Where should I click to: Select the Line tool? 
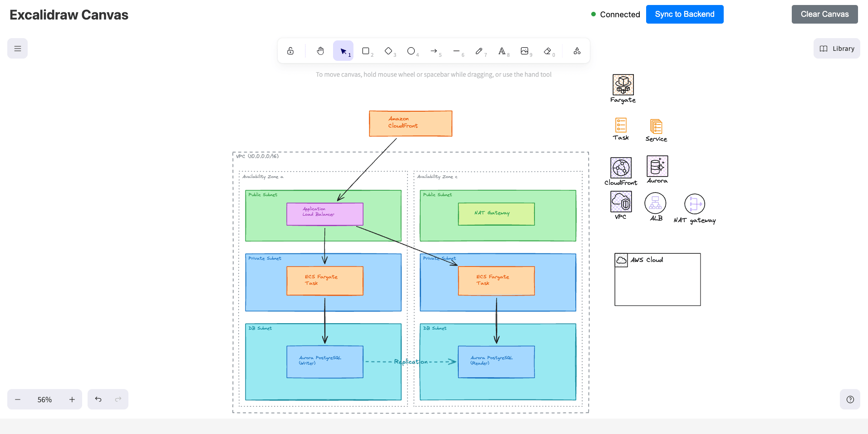[456, 51]
